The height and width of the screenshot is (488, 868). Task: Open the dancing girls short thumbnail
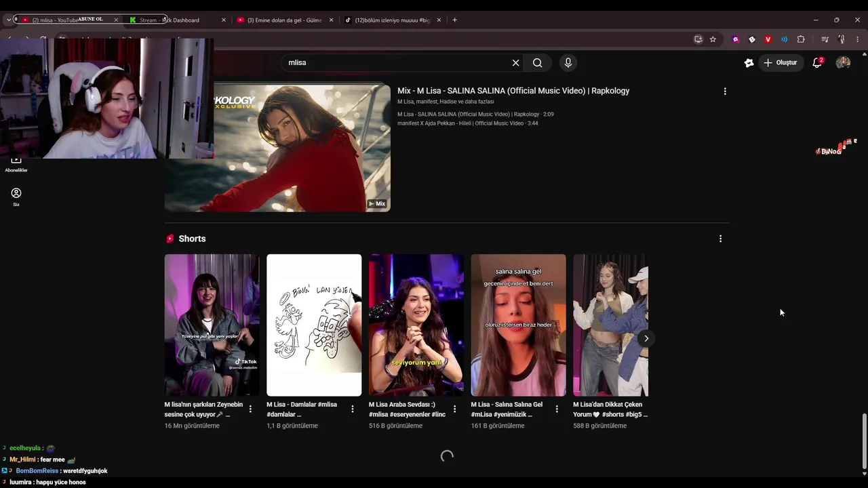coord(610,325)
